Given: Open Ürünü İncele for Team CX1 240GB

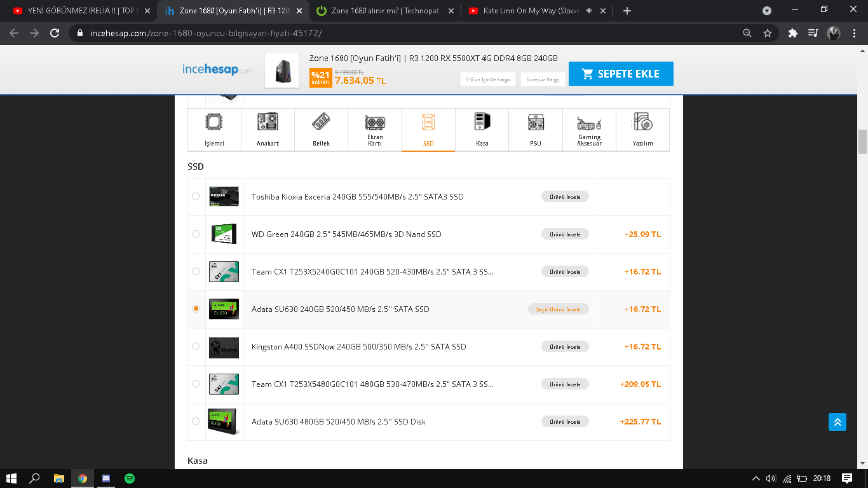Looking at the screenshot, I should pos(565,271).
